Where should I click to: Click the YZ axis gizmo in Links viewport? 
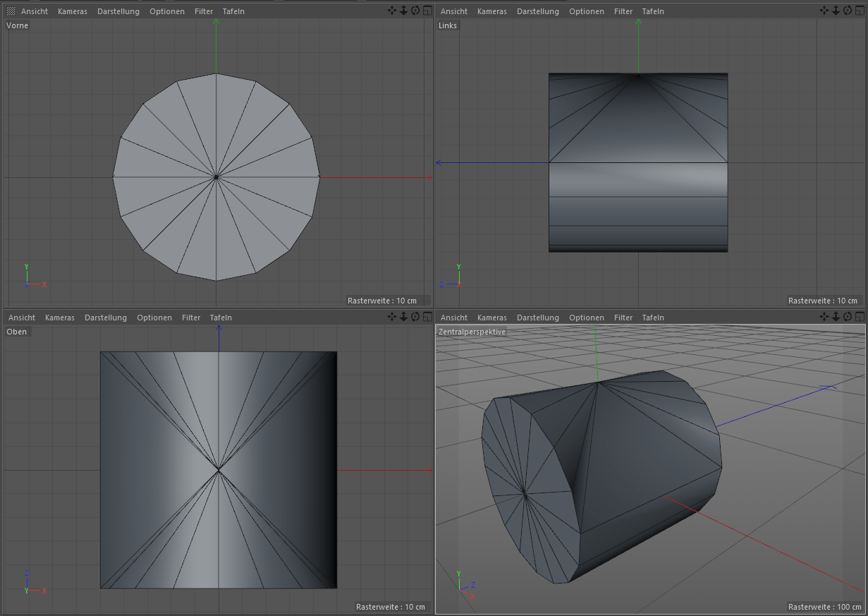click(x=451, y=277)
